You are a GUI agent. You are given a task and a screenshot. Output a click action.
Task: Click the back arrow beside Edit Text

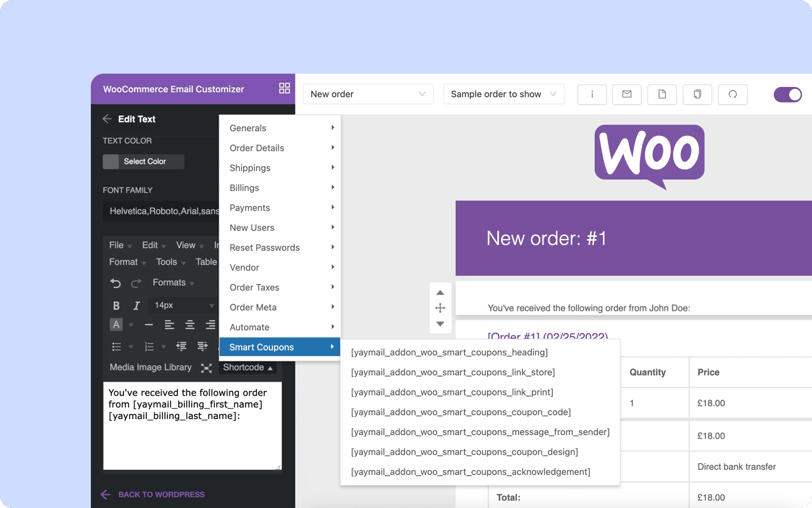click(107, 119)
